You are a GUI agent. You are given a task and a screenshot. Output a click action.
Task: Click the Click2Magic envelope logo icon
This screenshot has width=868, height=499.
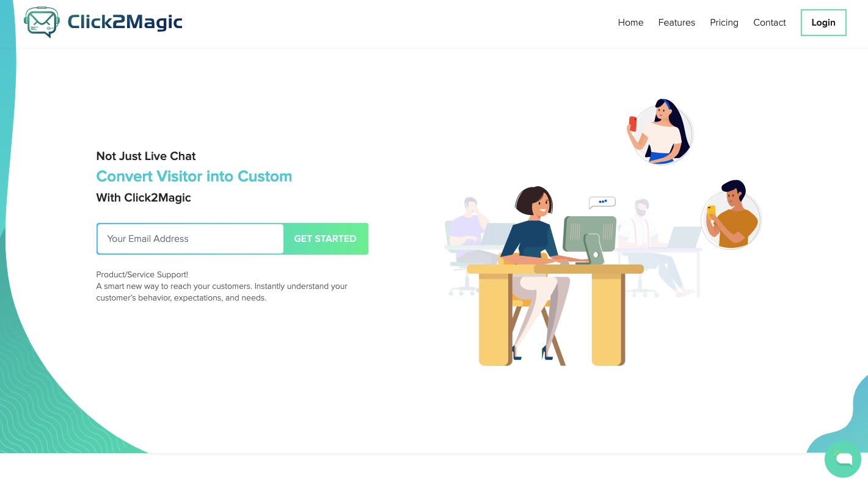point(42,22)
